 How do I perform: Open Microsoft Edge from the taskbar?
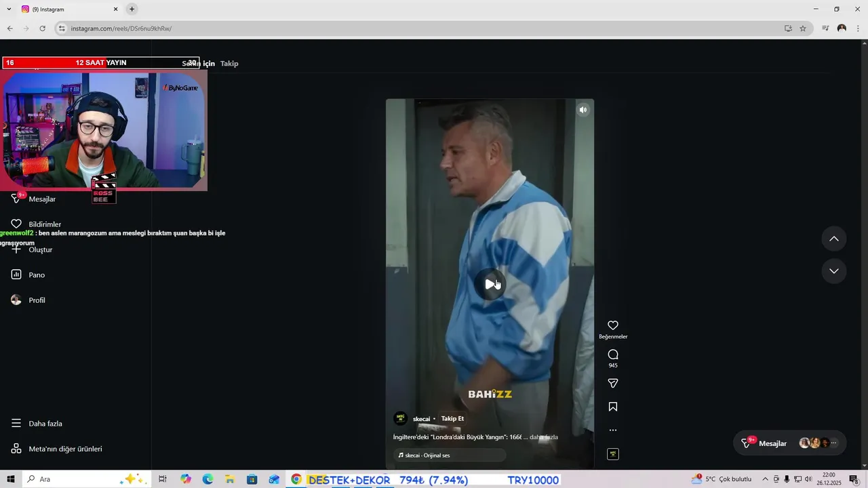coord(208,479)
